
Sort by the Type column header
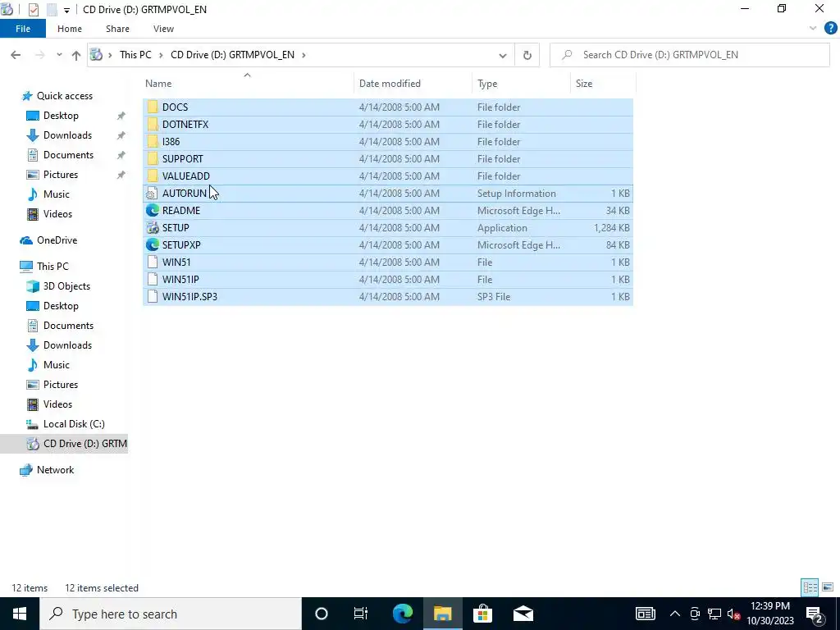(487, 84)
